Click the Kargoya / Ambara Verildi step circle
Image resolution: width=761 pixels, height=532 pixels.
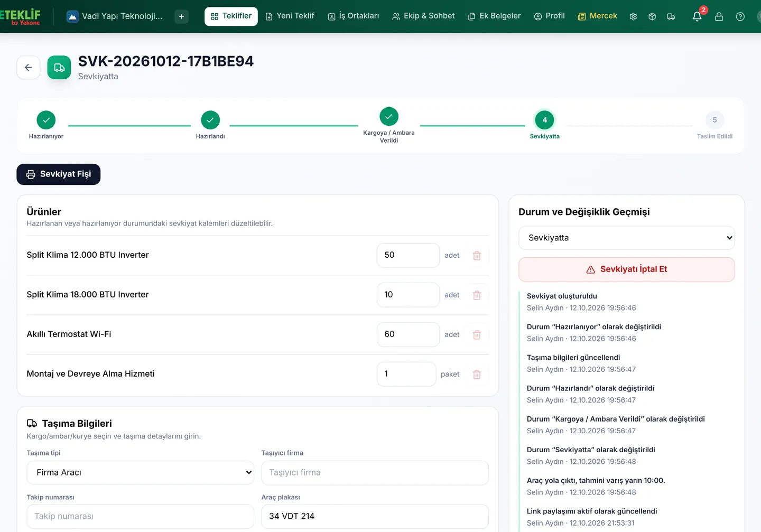pyautogui.click(x=389, y=116)
